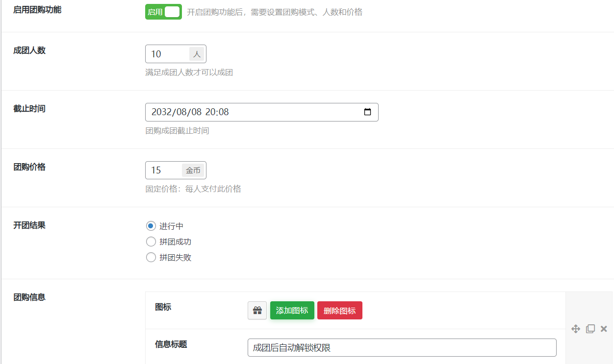Click the 人 unit label in 成团人数
The height and width of the screenshot is (364, 614).
[x=197, y=54]
